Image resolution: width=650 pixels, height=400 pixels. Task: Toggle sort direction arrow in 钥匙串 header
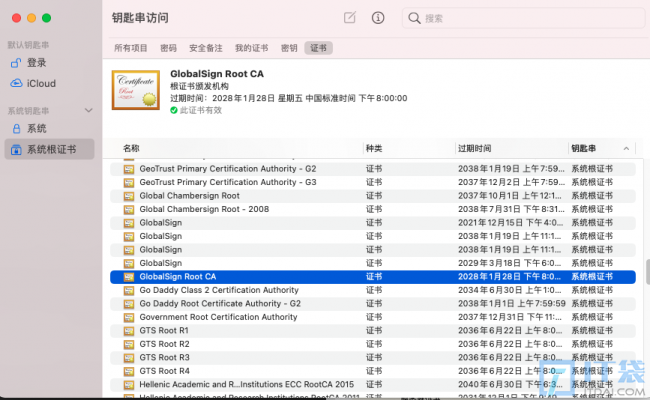tap(626, 148)
